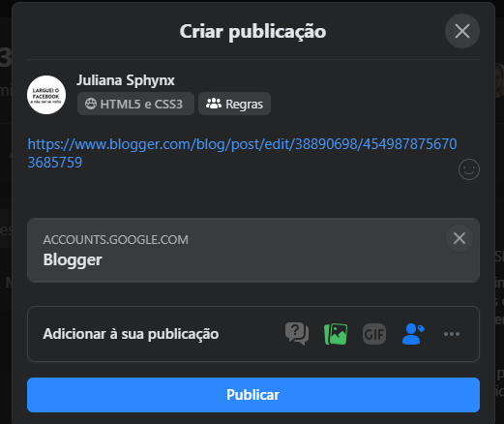Click the Adicionar à sua publicação label
Screen dimensions: 504x424
[x=131, y=334]
